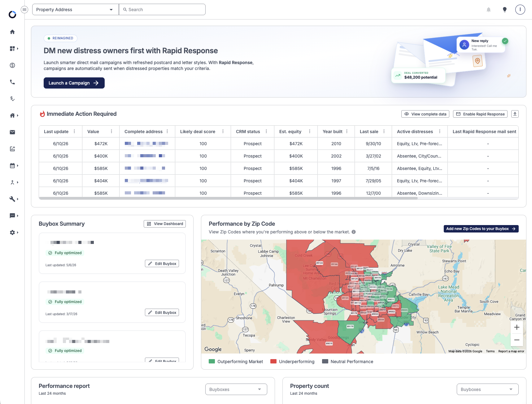Click Add new Zip Codes to your Buybox
The image size is (532, 404).
point(481,229)
